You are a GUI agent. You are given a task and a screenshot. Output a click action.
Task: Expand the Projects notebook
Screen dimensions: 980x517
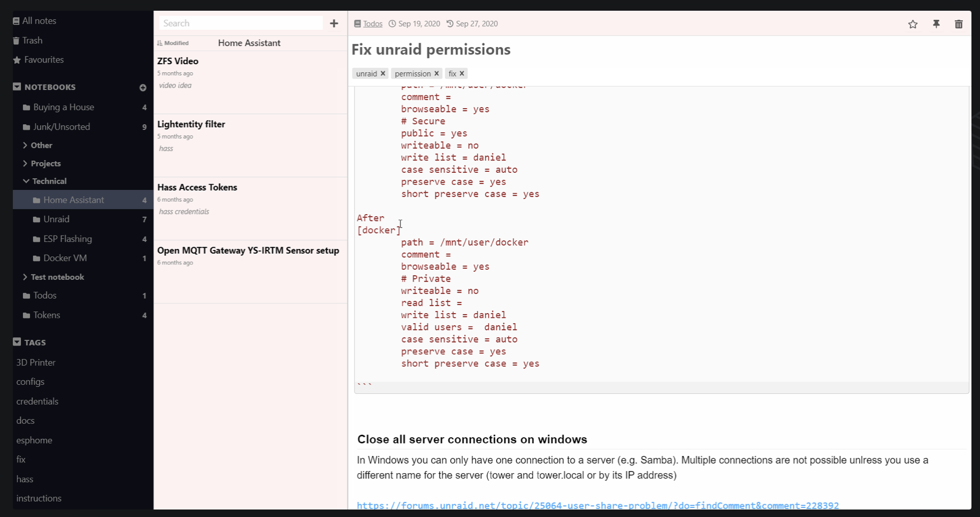coord(25,163)
